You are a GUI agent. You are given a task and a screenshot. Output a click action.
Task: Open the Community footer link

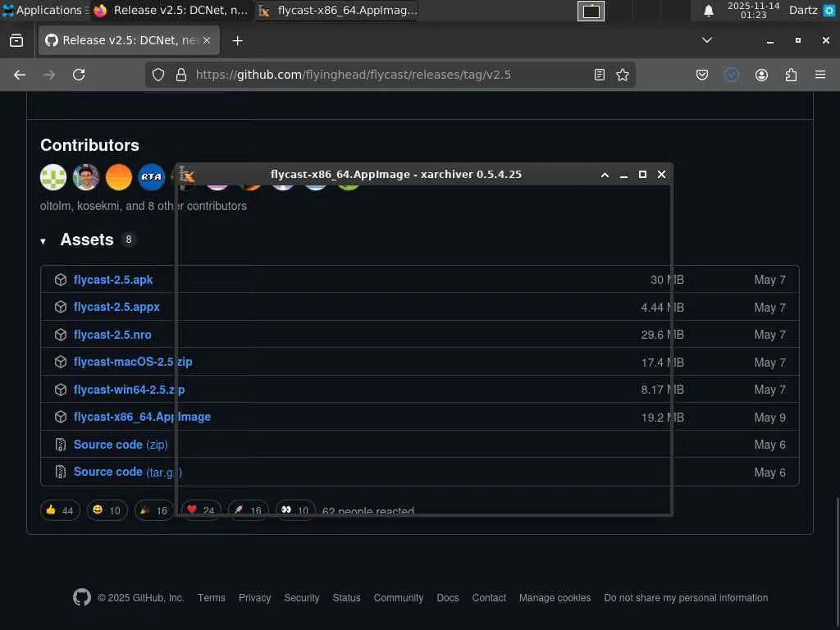tap(398, 598)
